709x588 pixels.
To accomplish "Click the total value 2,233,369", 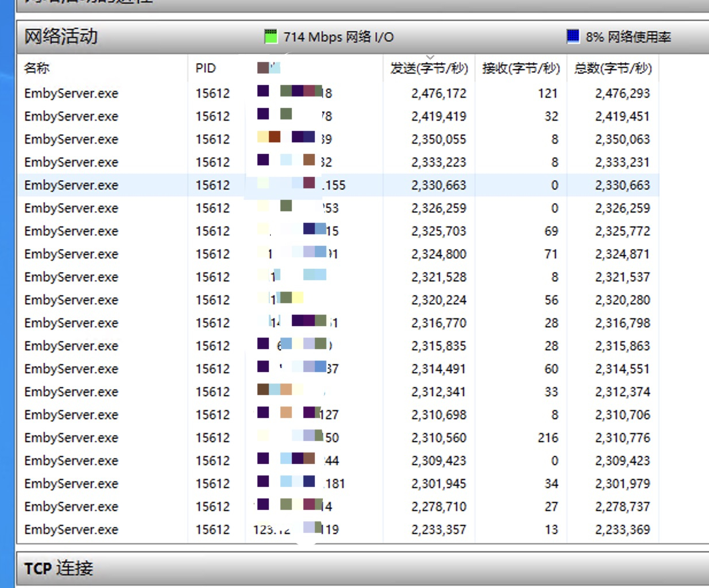I will click(623, 529).
